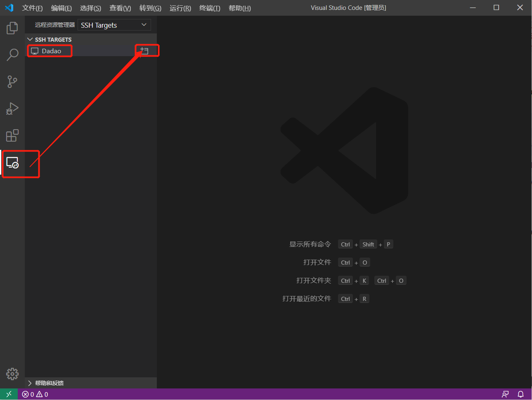Open the 帮助(H) menu
Viewport: 532px width, 400px height.
[x=240, y=8]
